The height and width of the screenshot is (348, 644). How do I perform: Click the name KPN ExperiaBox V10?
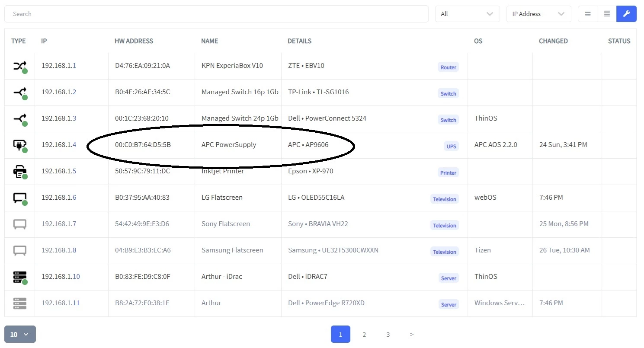[x=232, y=66]
